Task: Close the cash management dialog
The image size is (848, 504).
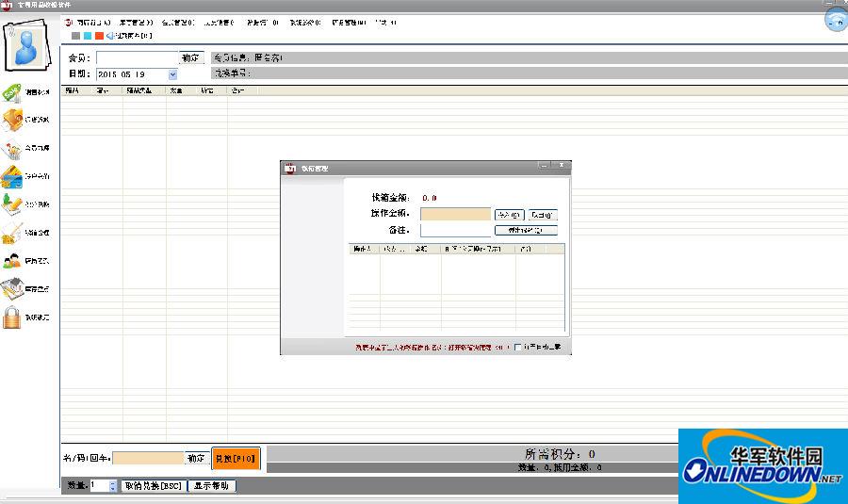Action: [x=562, y=166]
